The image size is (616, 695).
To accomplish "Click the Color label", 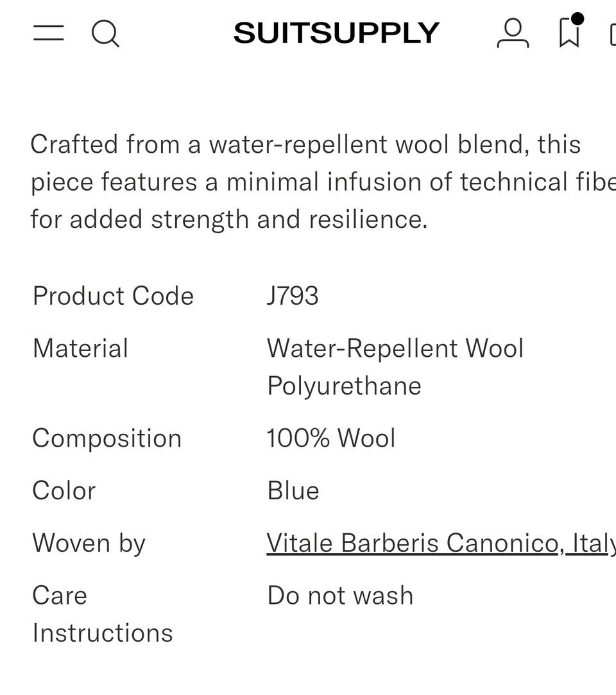I will [64, 491].
